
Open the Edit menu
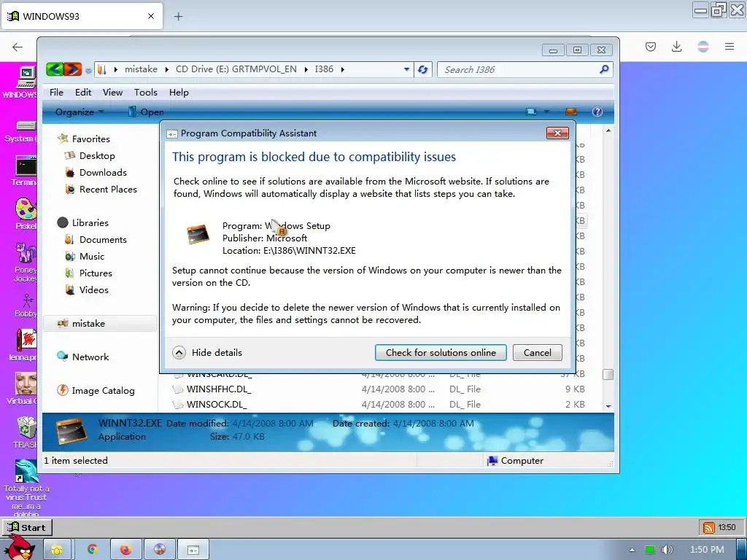pyautogui.click(x=83, y=93)
